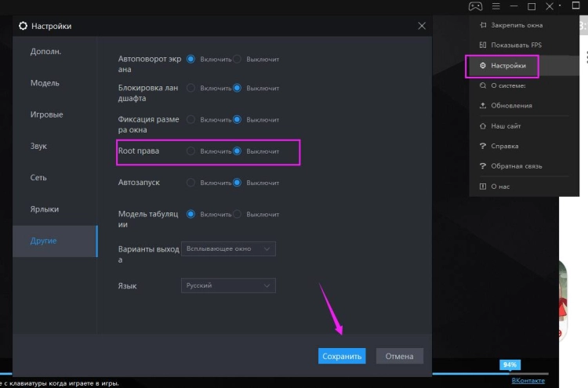Click the upload icon beside Обновления
The height and width of the screenshot is (388, 588).
tap(483, 105)
